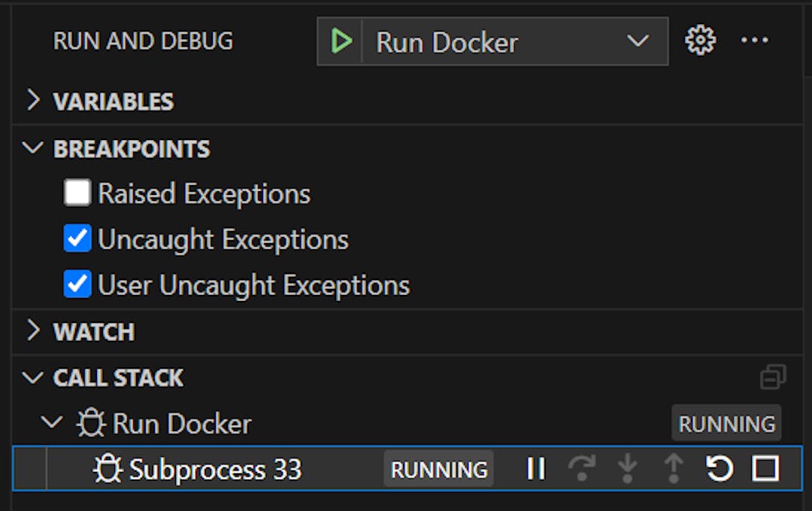Open the three-dot Views and More Actions menu

click(x=755, y=41)
